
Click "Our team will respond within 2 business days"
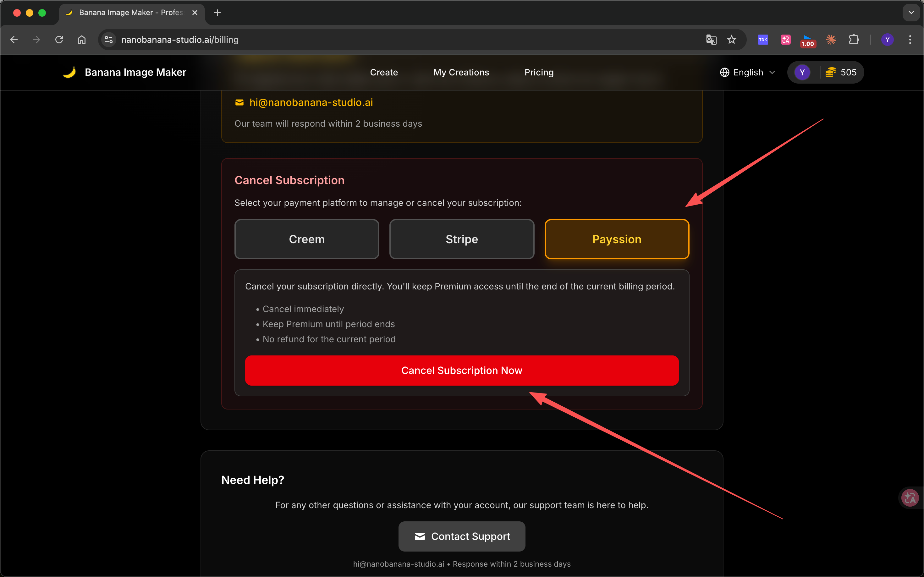[328, 124]
